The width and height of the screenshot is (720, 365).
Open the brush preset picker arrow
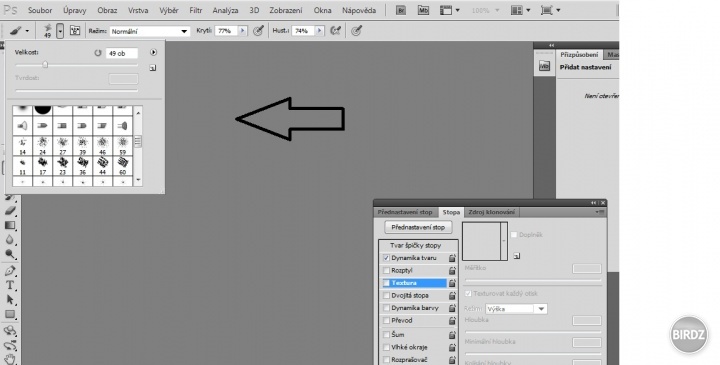(x=60, y=31)
